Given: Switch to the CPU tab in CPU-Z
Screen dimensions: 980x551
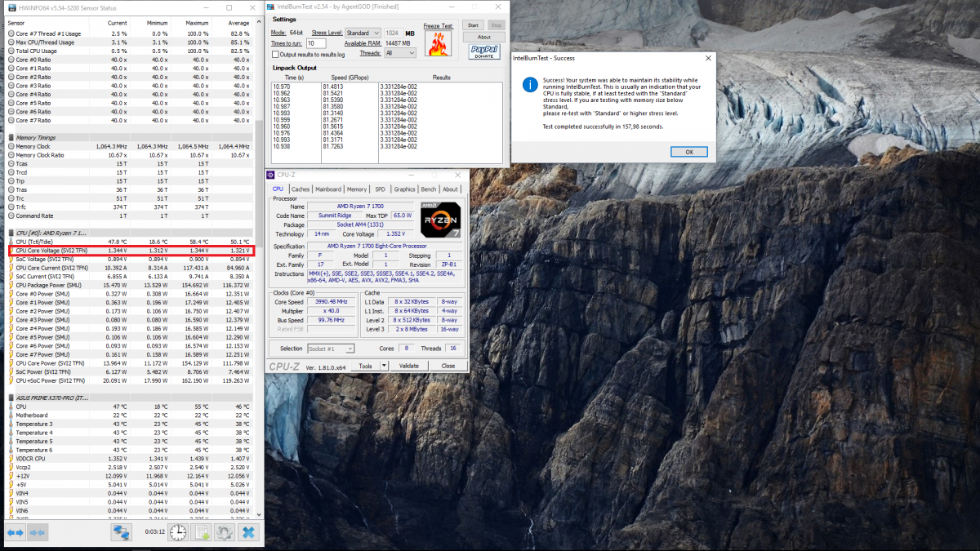Looking at the screenshot, I should click(278, 189).
